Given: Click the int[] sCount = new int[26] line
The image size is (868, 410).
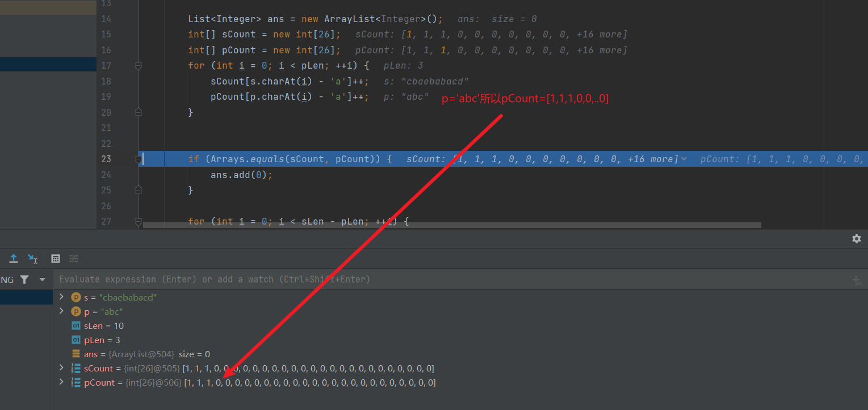Looking at the screenshot, I should click(265, 35).
